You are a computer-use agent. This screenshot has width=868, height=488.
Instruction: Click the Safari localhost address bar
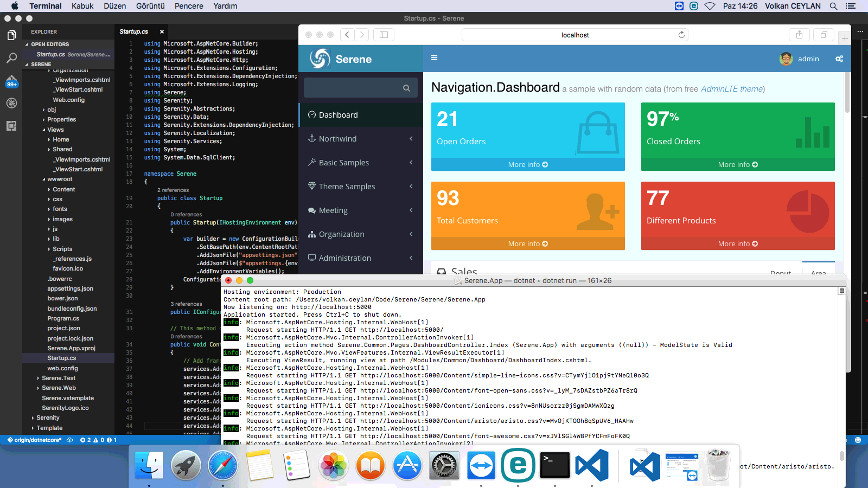click(575, 35)
